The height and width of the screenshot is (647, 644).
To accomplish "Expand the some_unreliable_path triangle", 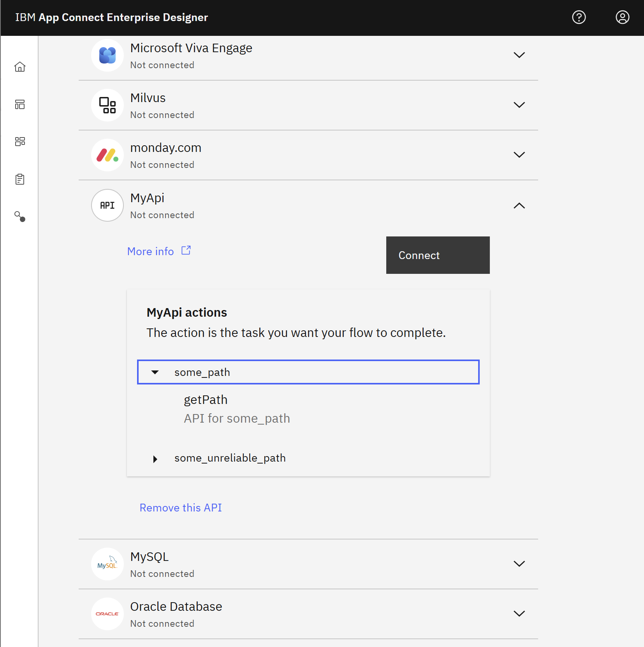I will 155,459.
